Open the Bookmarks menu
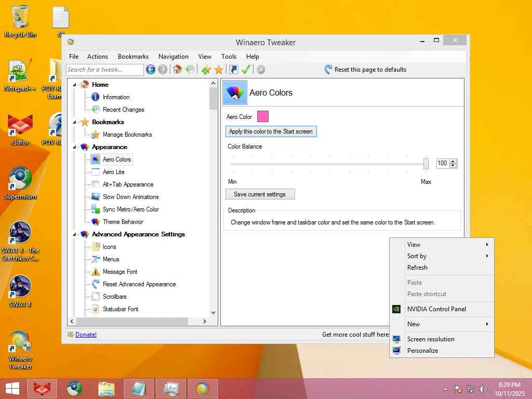 point(133,57)
